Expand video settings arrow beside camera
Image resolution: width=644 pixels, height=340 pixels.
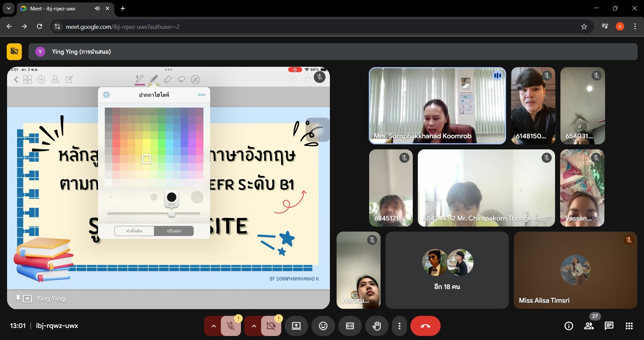click(254, 326)
